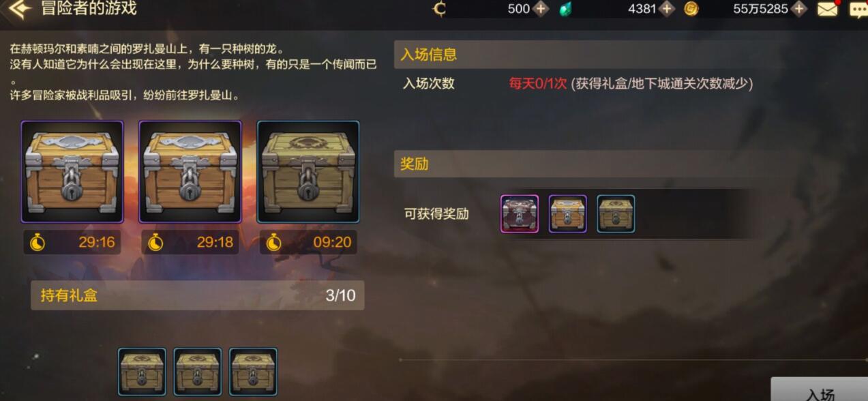Screen dimensions: 868x401
Task: View the pink-bordered reward chest
Action: pyautogui.click(x=520, y=214)
